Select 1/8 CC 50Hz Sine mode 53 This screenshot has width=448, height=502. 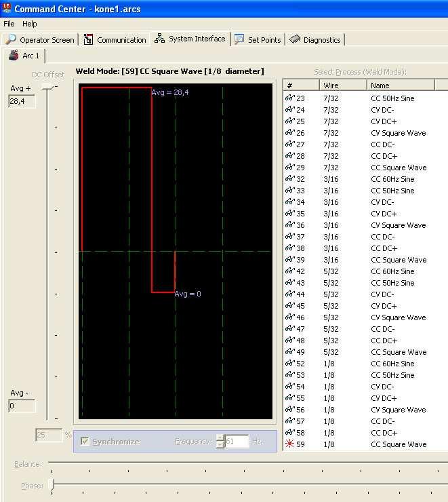(365, 375)
